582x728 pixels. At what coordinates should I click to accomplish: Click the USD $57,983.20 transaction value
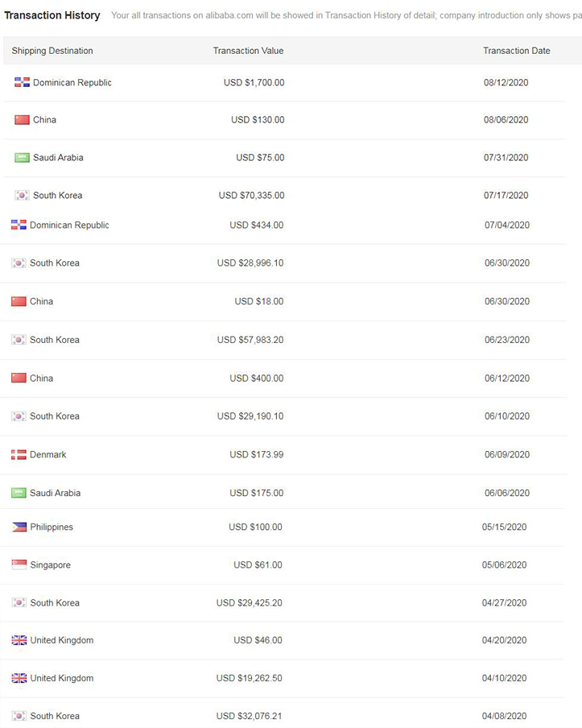pyautogui.click(x=250, y=340)
